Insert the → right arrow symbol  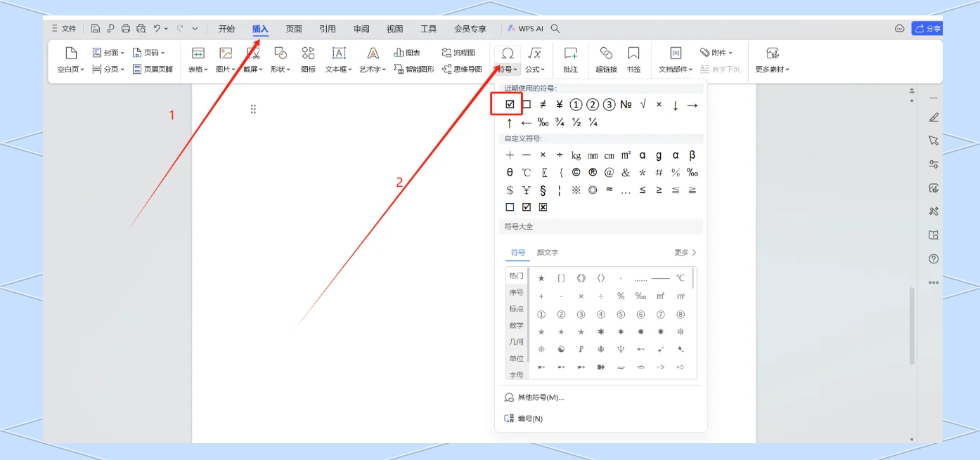tap(692, 105)
